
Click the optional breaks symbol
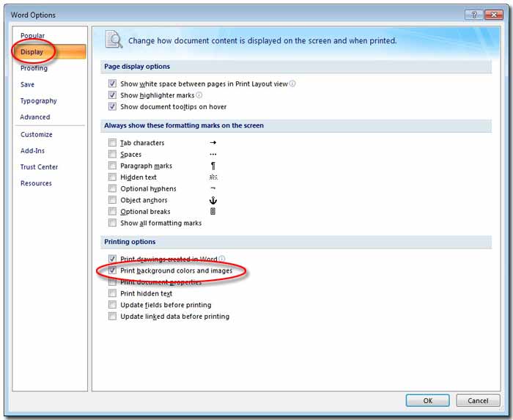click(213, 211)
